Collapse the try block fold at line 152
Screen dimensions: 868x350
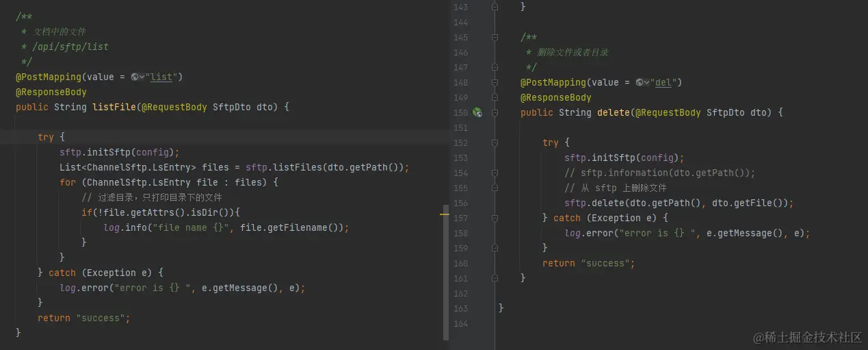[495, 142]
